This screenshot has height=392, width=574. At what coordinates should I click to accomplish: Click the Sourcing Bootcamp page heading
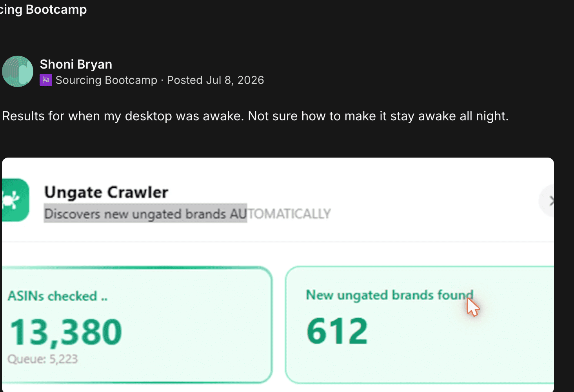point(43,9)
